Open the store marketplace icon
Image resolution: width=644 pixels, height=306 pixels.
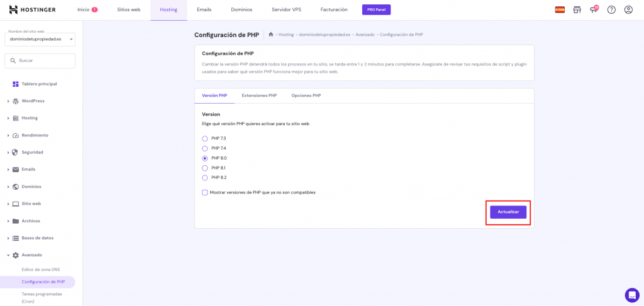tap(577, 9)
